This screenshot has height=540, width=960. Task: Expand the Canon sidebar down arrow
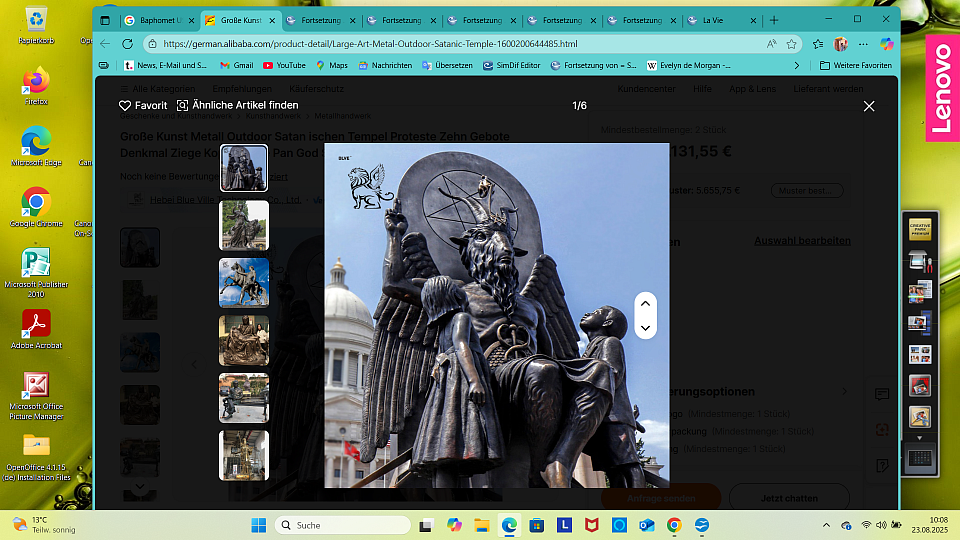click(920, 438)
